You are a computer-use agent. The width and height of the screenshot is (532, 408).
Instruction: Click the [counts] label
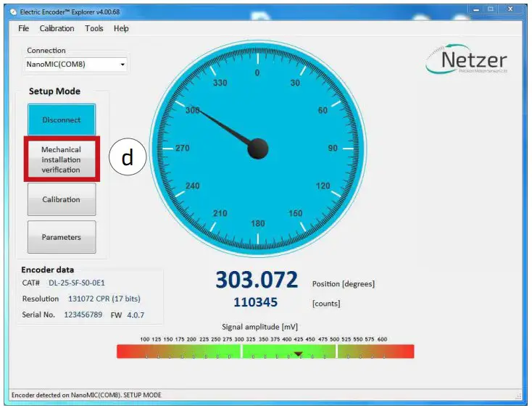pos(326,304)
